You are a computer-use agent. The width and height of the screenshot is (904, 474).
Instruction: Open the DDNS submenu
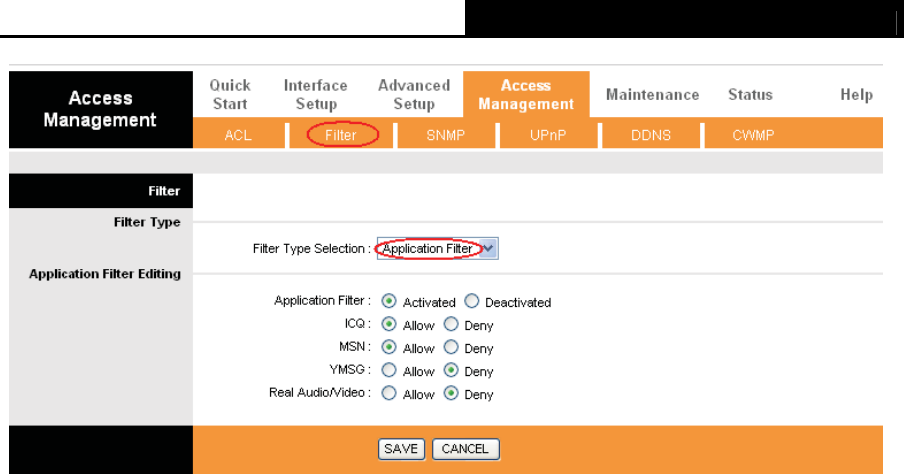pos(651,135)
